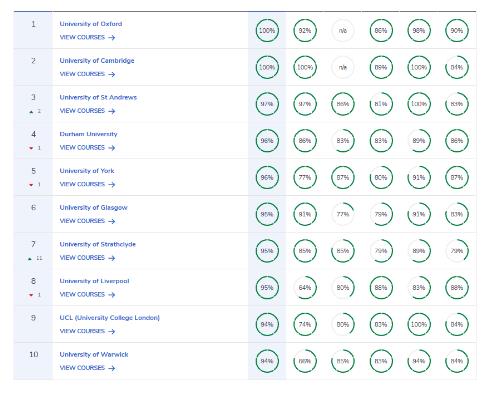Open the University of Glasgow link
Screen dimensions: 497x399
93,207
